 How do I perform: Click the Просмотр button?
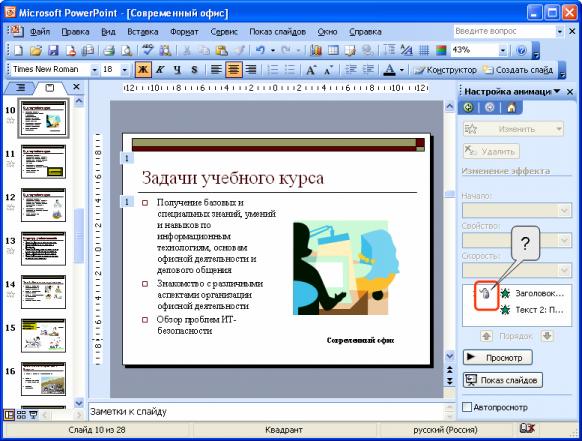pos(497,357)
